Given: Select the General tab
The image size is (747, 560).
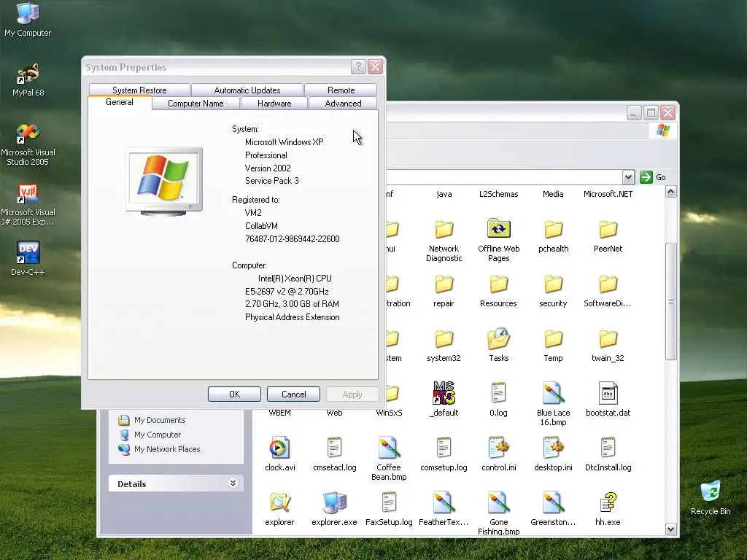Looking at the screenshot, I should (x=120, y=102).
